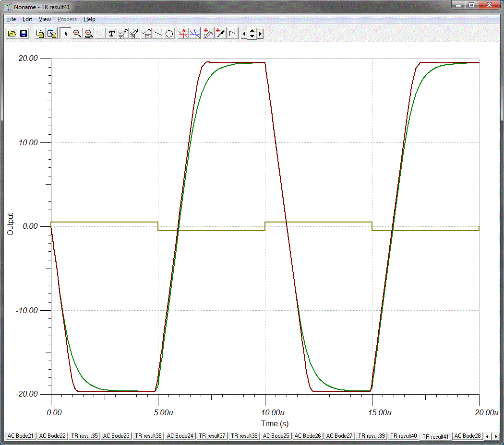Activate cursor A marker tool
Image resolution: width=504 pixels, height=445 pixels.
(183, 34)
